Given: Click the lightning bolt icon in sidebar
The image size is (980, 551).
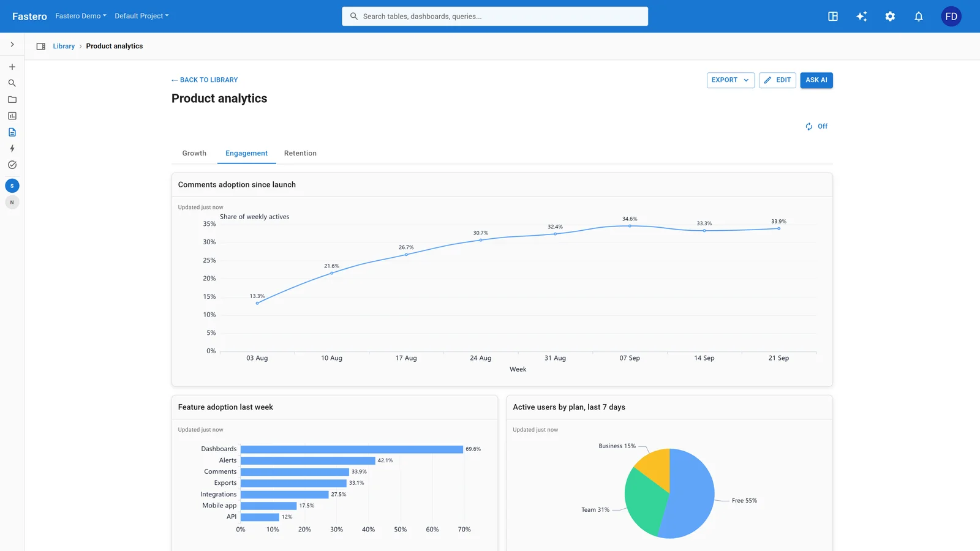Looking at the screenshot, I should [12, 149].
